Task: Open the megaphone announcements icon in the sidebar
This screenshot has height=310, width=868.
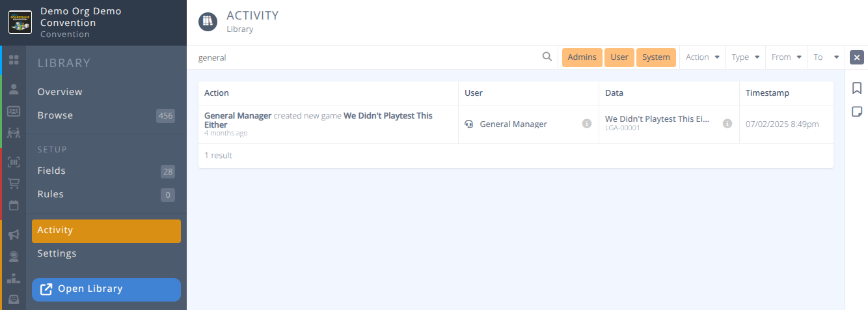Action: tap(14, 234)
